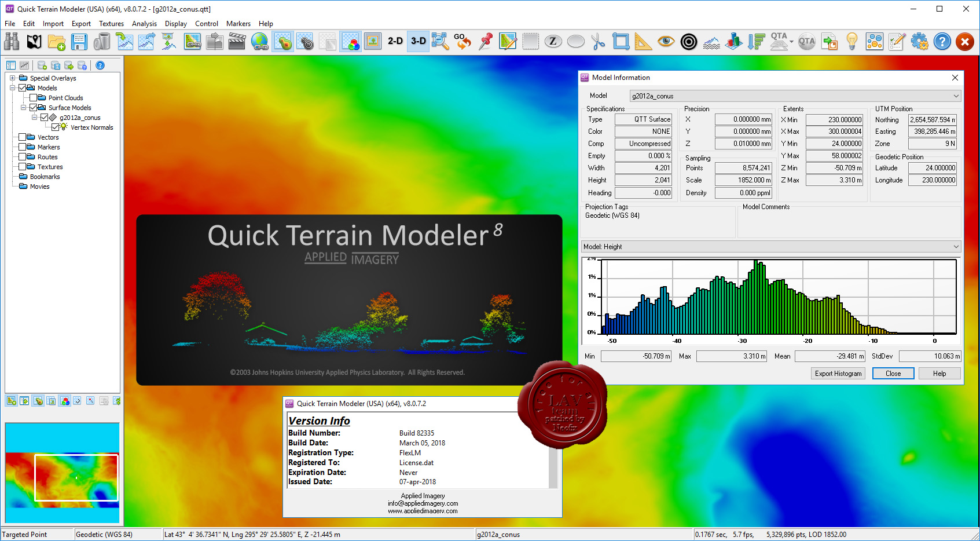Click the database save icon in layer panel
The width and height of the screenshot is (980, 541).
pos(56,65)
